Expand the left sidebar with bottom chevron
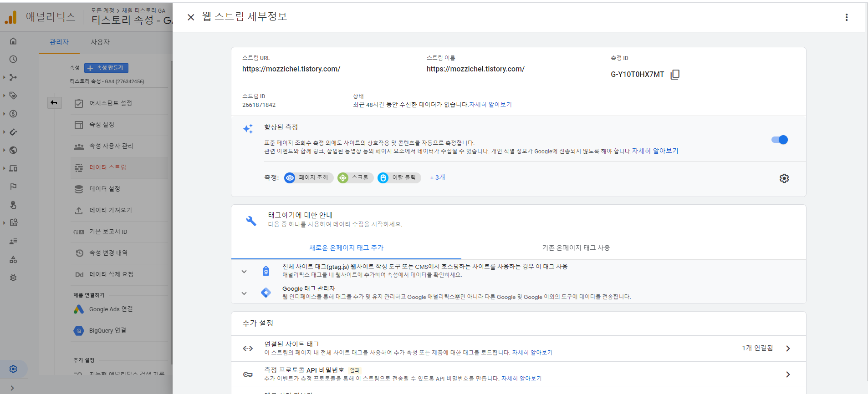This screenshot has width=868, height=394. click(12, 388)
